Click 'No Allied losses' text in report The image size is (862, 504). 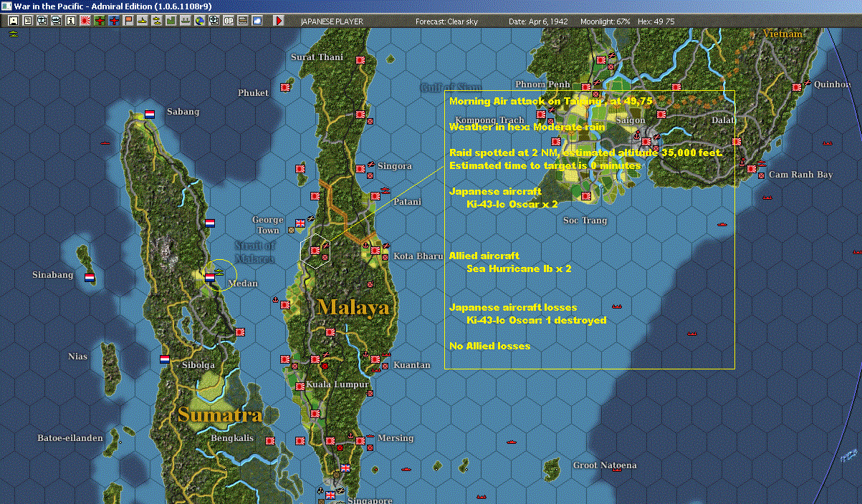pyautogui.click(x=490, y=346)
